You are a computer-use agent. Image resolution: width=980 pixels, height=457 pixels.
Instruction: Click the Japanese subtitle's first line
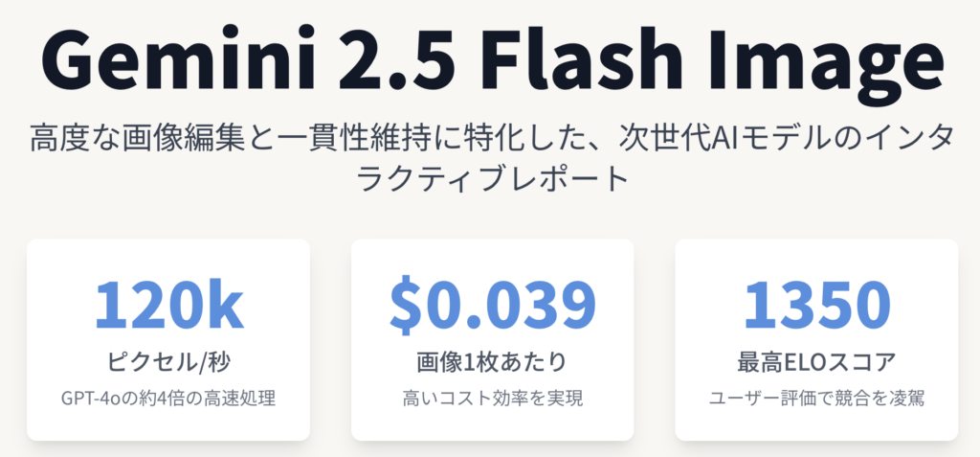[x=490, y=140]
